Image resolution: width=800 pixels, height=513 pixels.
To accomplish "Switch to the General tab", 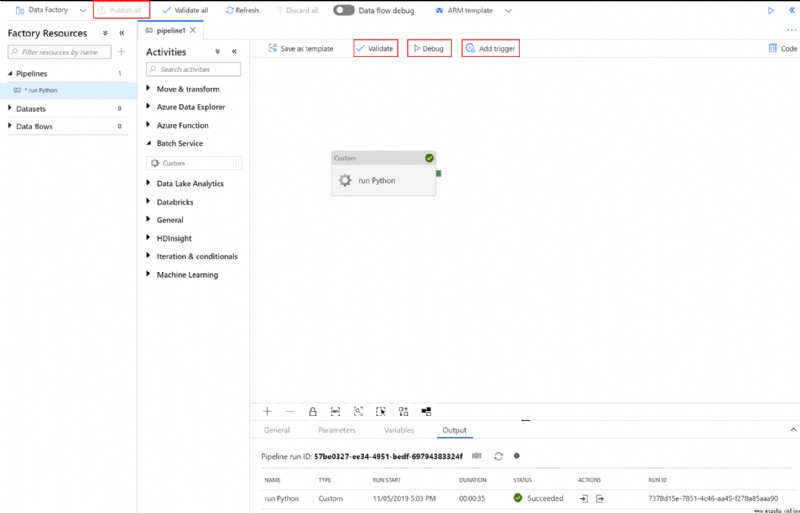I will point(277,430).
